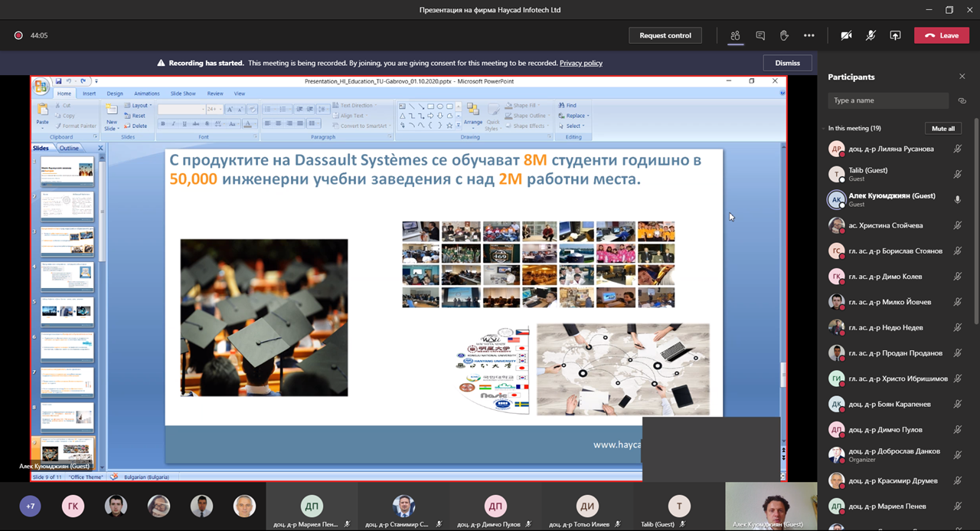The width and height of the screenshot is (980, 531).
Task: Click Find in the Editing group
Action: (x=568, y=106)
